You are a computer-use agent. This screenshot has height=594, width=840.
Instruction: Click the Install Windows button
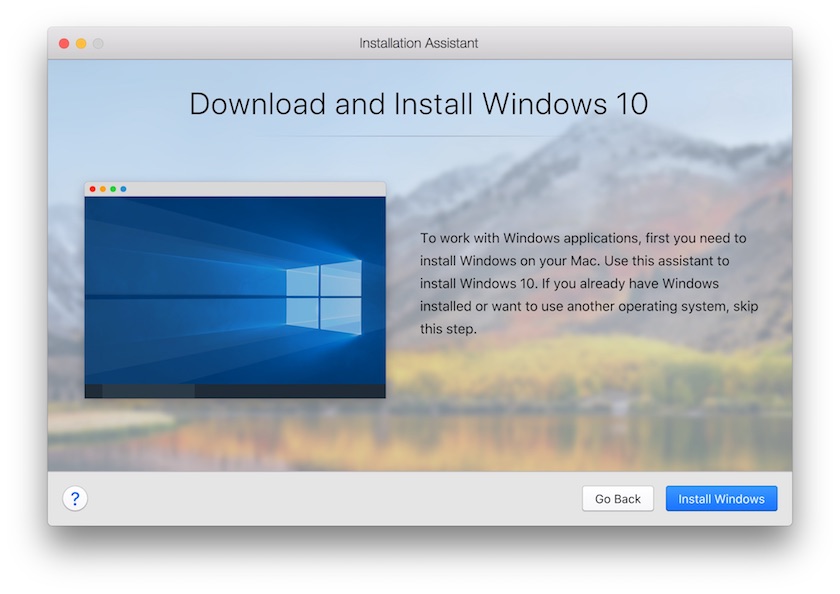(x=721, y=499)
